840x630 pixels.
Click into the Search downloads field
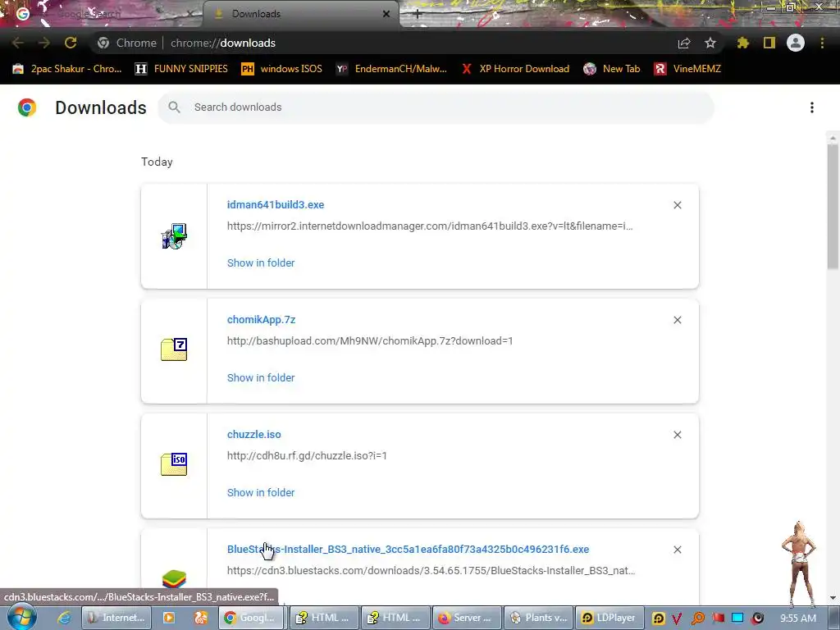(436, 107)
